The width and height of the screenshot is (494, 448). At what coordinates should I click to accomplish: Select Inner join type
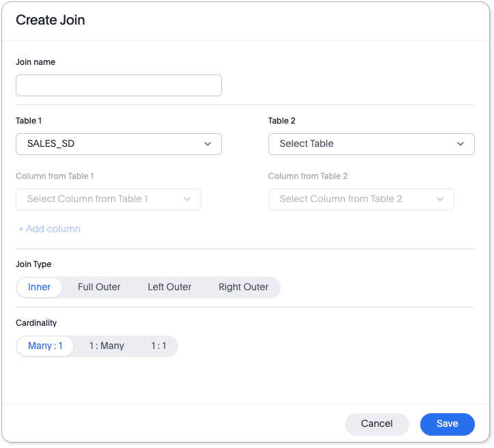tap(39, 288)
